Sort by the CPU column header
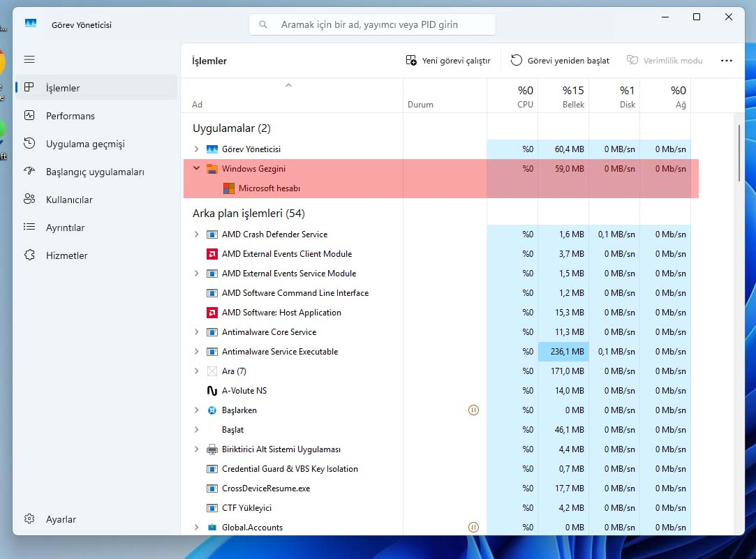This screenshot has width=756, height=559. [x=512, y=96]
